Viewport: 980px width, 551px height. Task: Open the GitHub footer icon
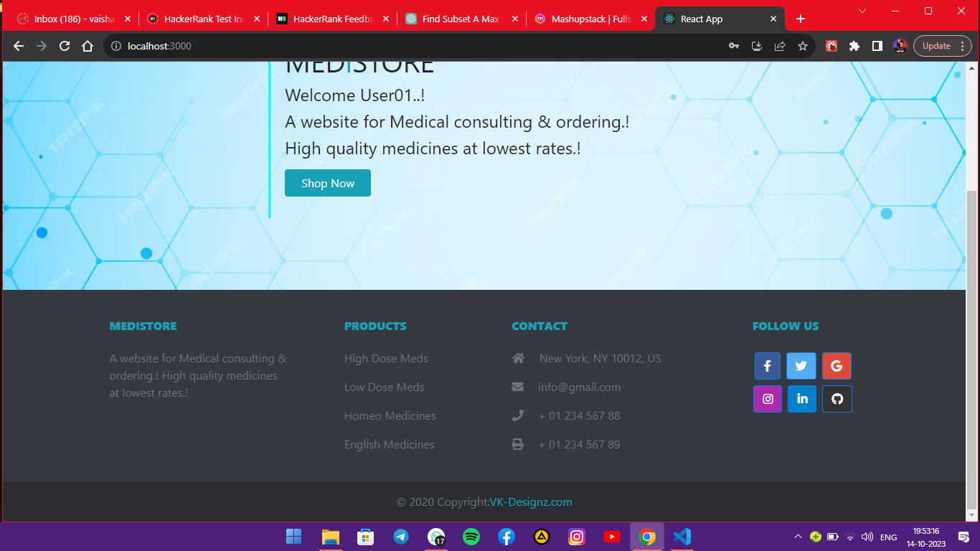(837, 399)
